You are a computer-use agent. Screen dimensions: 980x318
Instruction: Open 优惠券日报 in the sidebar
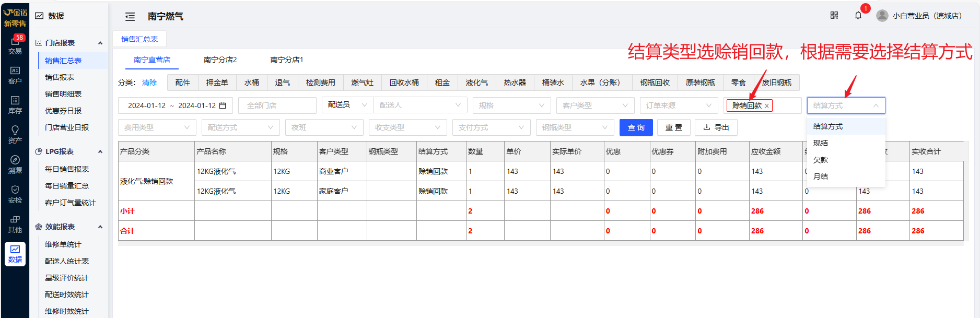63,111
